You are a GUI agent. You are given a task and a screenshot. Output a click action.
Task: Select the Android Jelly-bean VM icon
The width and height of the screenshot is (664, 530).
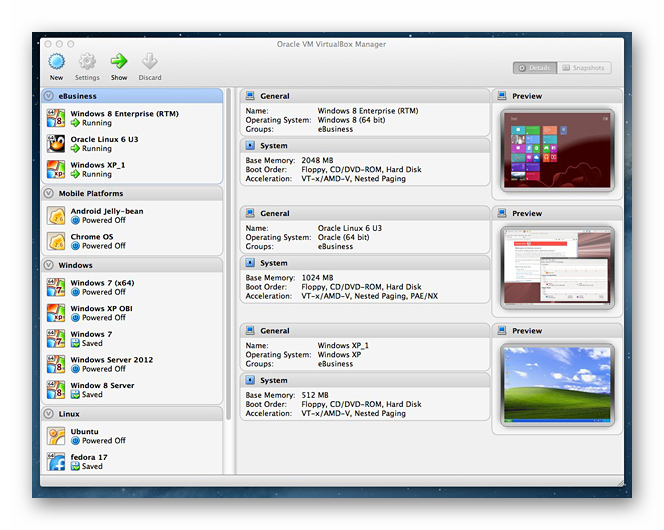(56, 216)
